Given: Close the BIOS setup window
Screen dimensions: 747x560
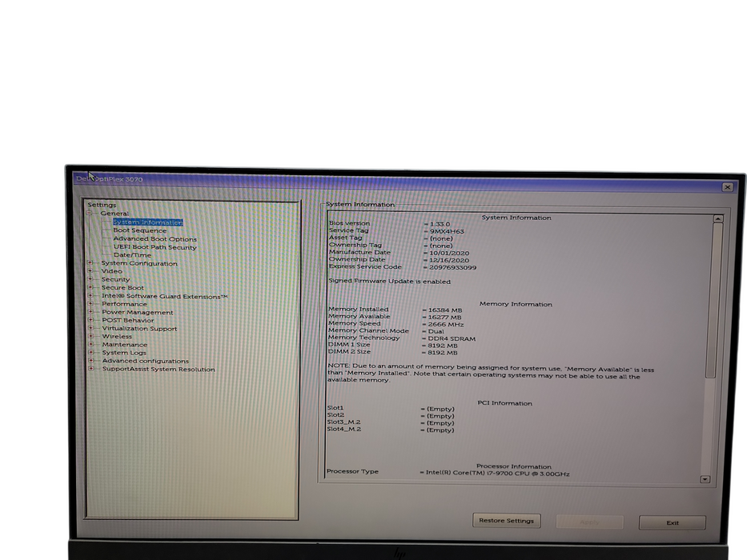Looking at the screenshot, I should point(728,187).
